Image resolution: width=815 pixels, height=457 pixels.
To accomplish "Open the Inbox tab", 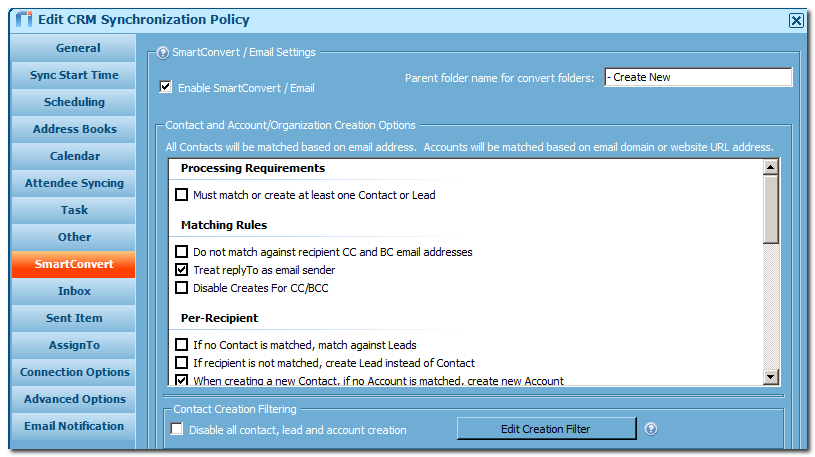I will pos(74,291).
